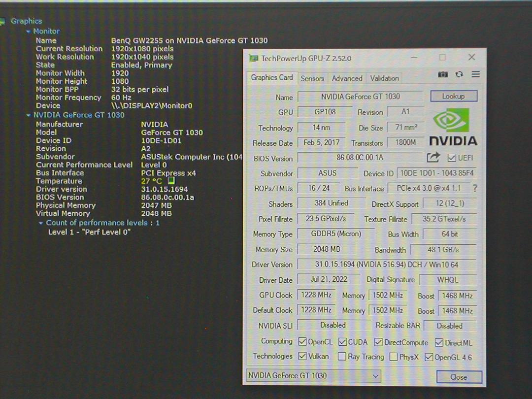Click the Graphics node icon
Image resolution: width=532 pixels, height=399 pixels.
(2, 21)
